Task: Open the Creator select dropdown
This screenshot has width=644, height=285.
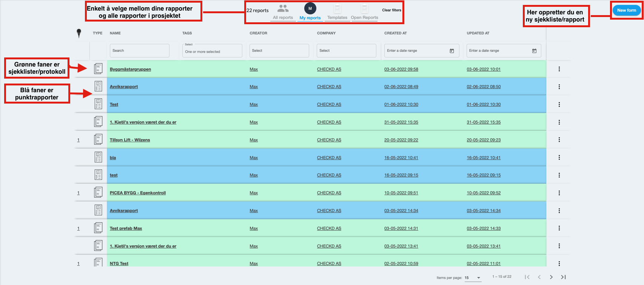Action: (279, 51)
